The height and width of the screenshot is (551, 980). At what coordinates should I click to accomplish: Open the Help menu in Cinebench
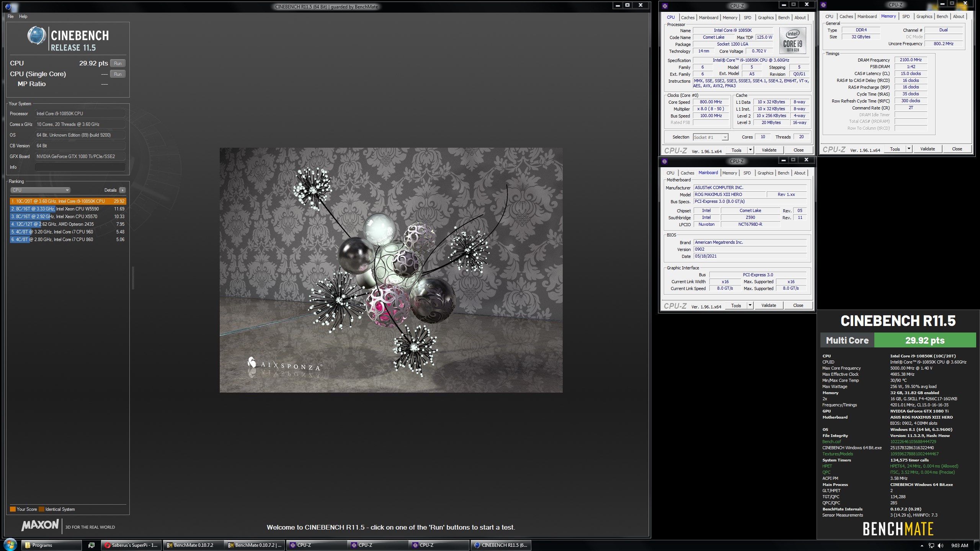click(23, 16)
